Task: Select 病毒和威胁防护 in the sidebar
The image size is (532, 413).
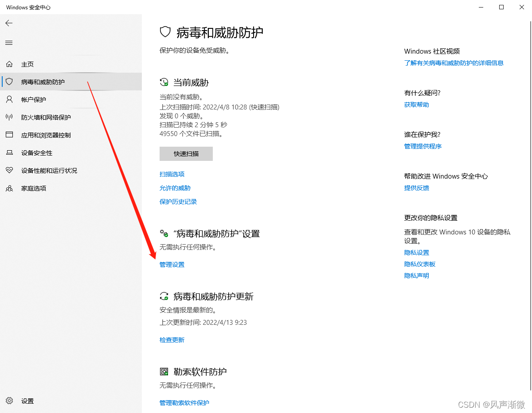Action: click(71, 82)
